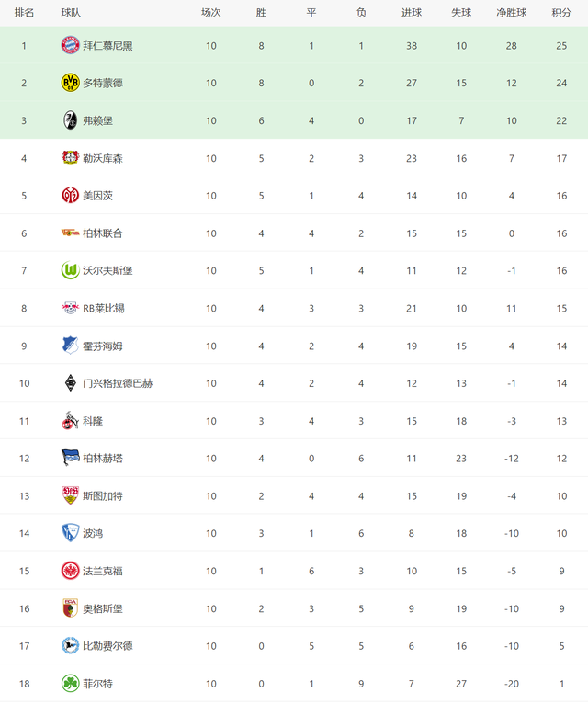Sort table by 积分 column header
Viewport: 588px width, 715px height.
(x=561, y=13)
